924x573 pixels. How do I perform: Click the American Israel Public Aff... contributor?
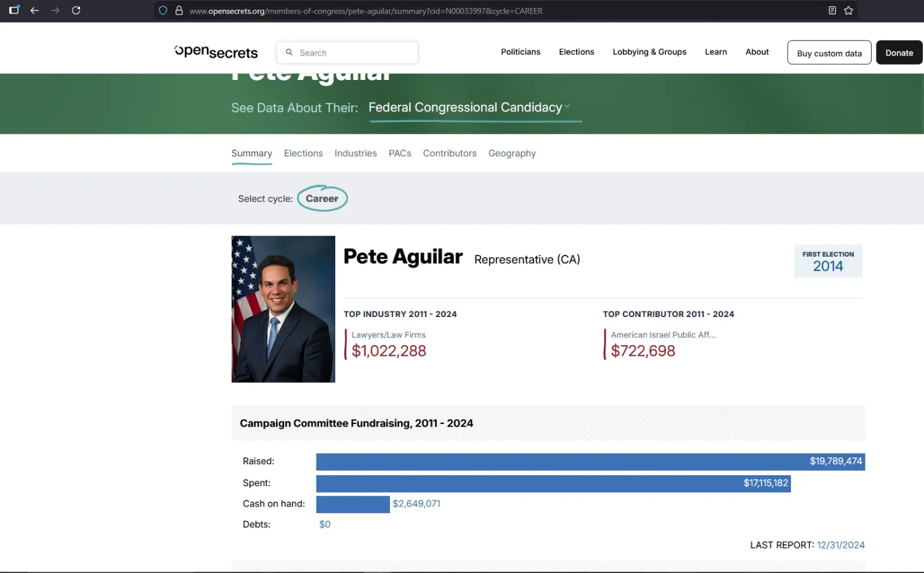(663, 335)
